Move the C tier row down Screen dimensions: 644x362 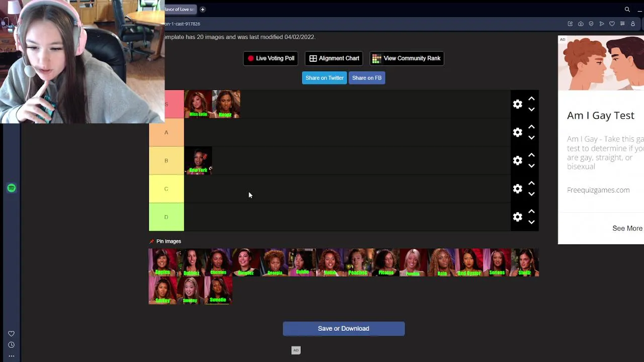point(531,194)
